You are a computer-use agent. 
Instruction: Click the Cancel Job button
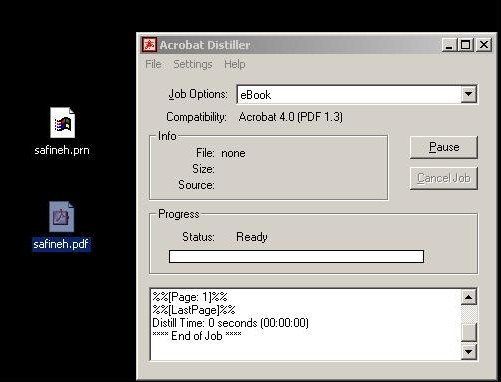(x=444, y=178)
